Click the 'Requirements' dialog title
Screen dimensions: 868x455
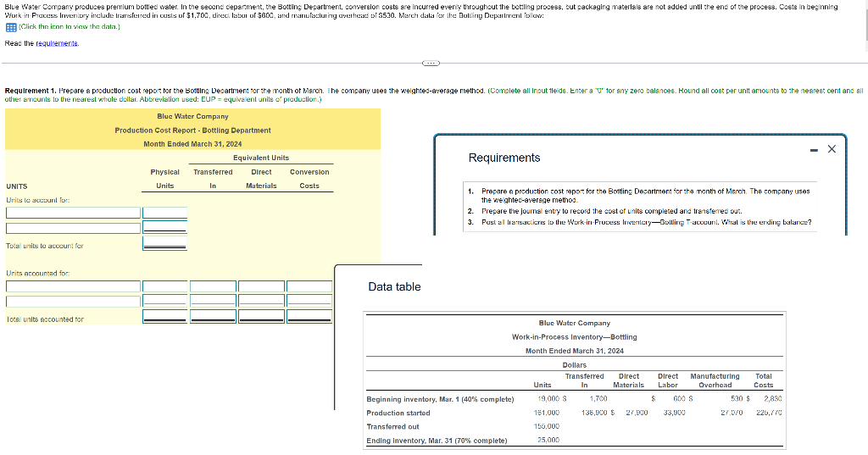[504, 158]
